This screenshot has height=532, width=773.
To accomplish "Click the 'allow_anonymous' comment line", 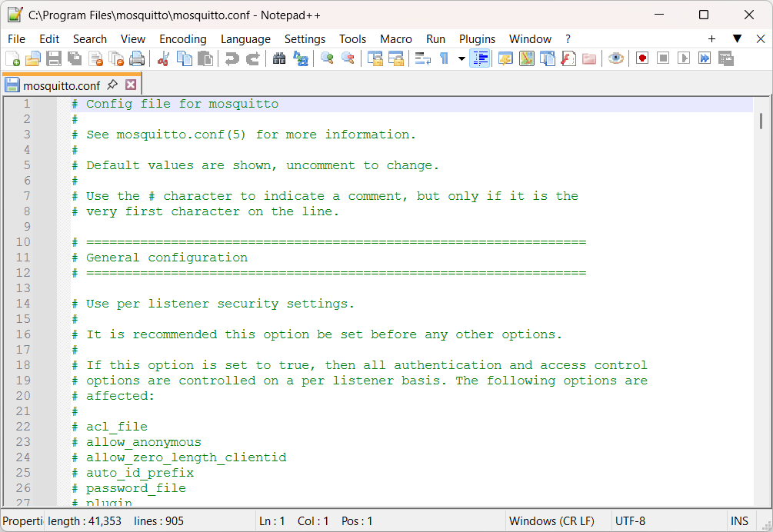I will point(137,442).
